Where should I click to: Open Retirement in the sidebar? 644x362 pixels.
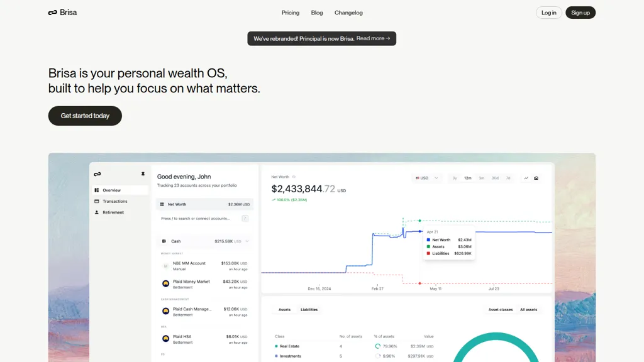point(120,212)
